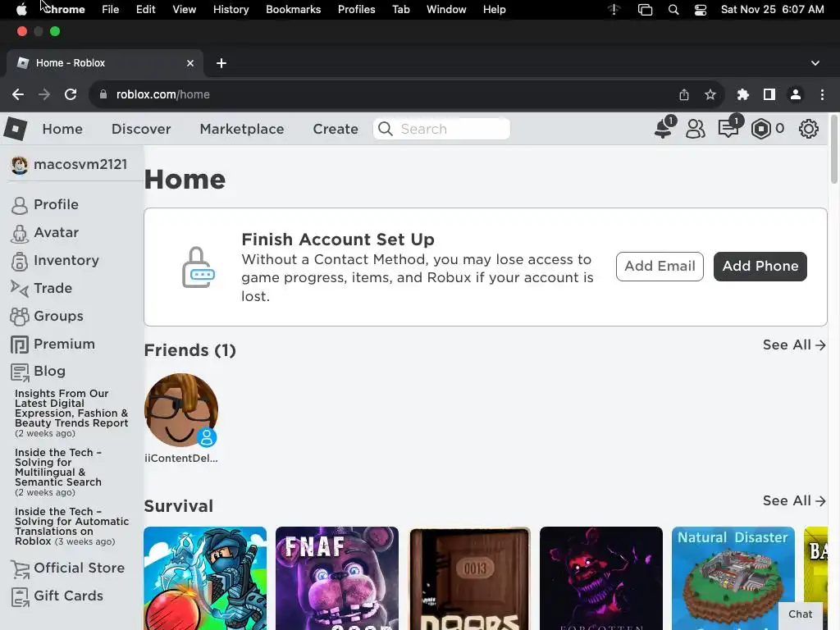
Task: Click the macosvm2121 username link
Action: click(x=80, y=164)
